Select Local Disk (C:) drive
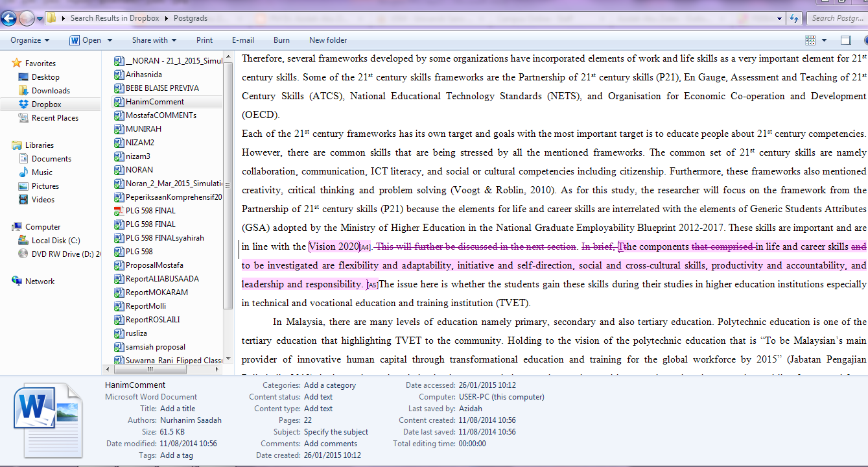This screenshot has width=868, height=467. (56, 241)
